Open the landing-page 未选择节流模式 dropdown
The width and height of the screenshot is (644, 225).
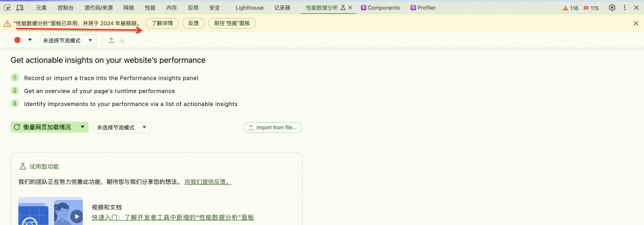122,127
